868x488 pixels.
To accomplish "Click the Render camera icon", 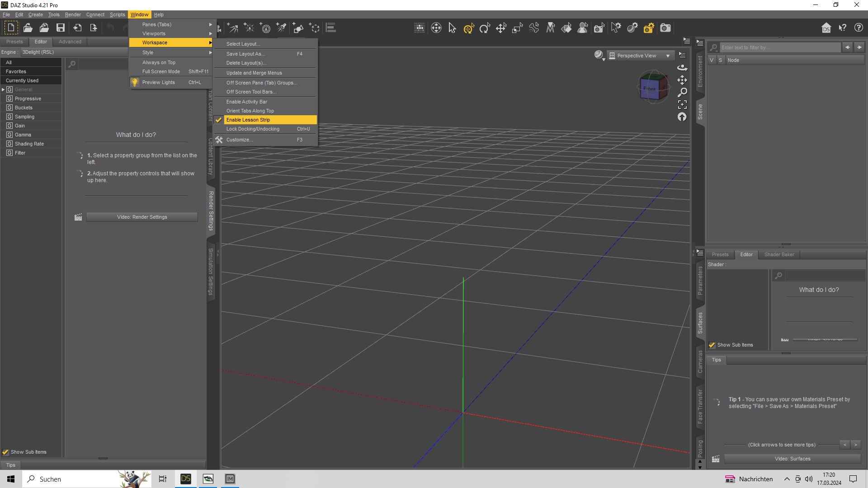I will [x=665, y=28].
